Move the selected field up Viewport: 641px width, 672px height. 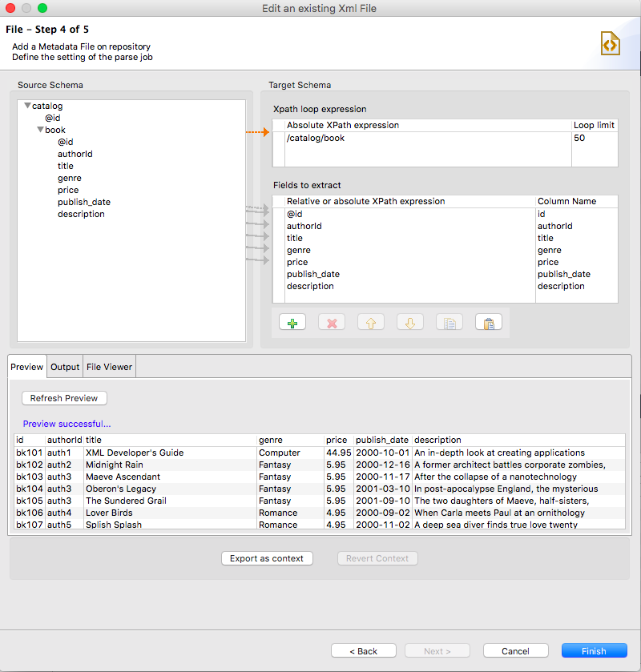pyautogui.click(x=370, y=321)
